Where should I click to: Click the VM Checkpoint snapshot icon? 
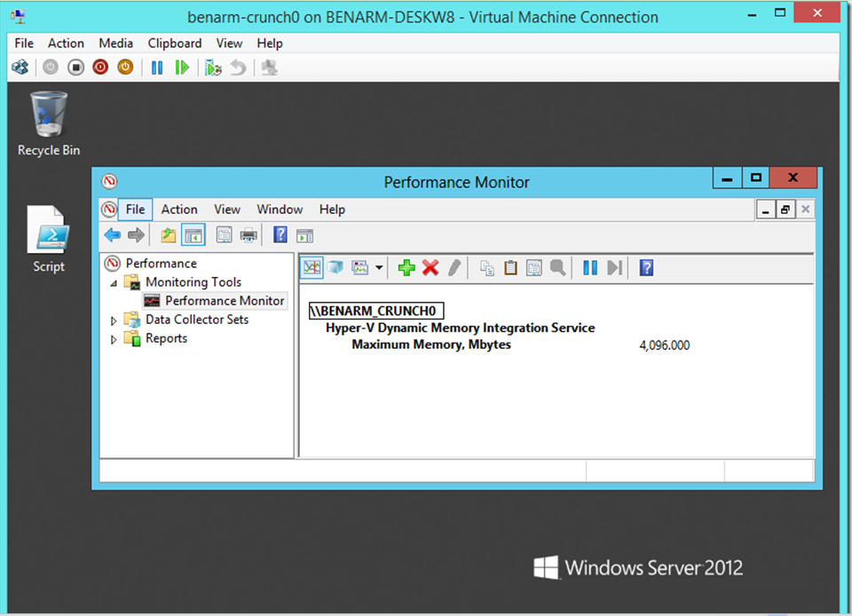pyautogui.click(x=213, y=67)
